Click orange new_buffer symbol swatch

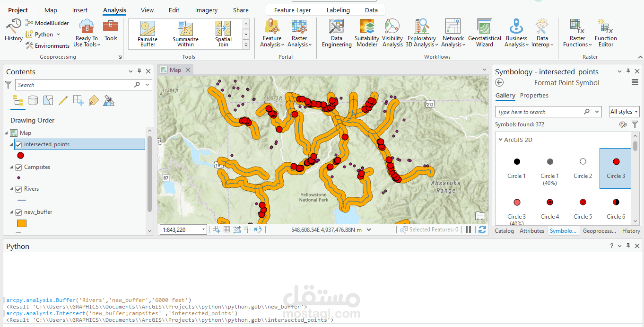point(22,223)
